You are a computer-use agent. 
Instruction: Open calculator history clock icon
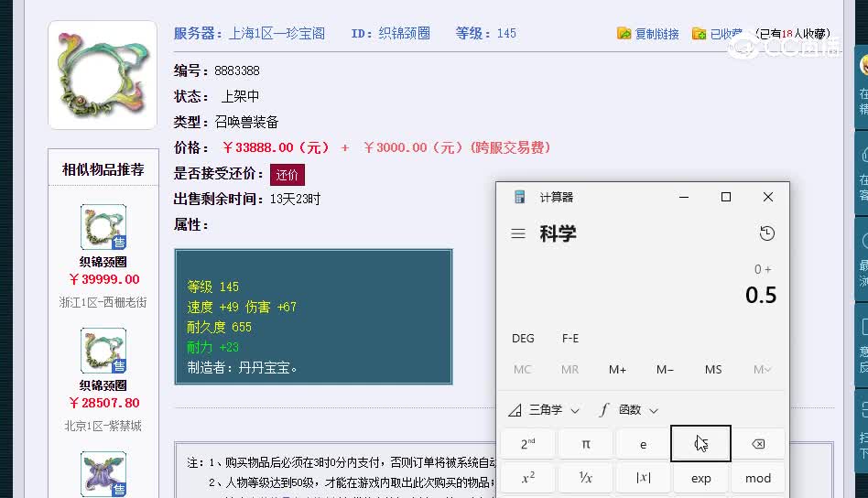766,233
